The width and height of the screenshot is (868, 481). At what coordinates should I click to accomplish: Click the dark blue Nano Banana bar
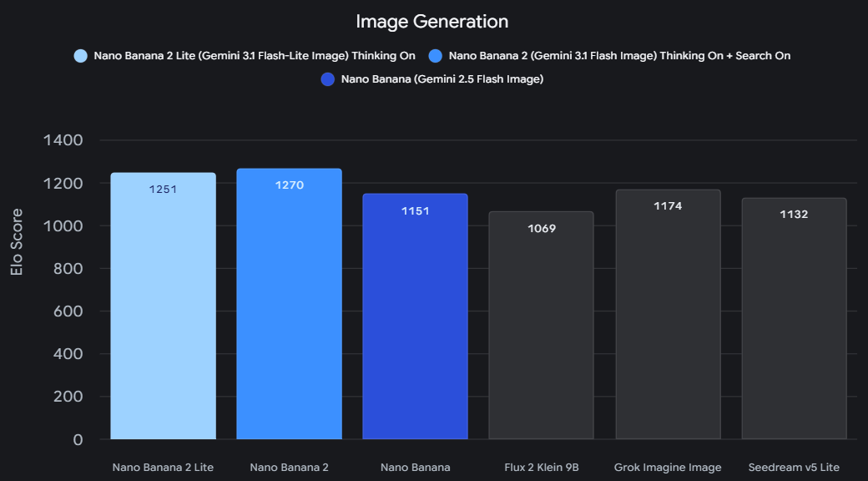coord(415,316)
